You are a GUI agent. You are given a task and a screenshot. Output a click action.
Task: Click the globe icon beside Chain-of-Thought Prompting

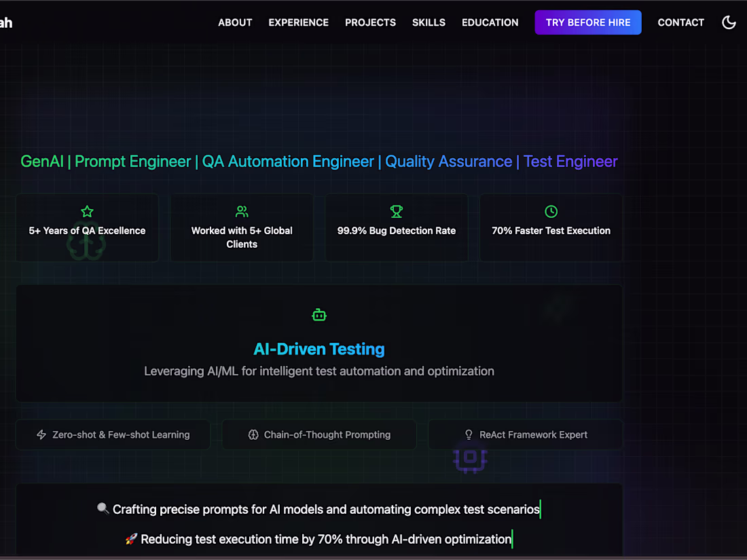[x=254, y=434]
